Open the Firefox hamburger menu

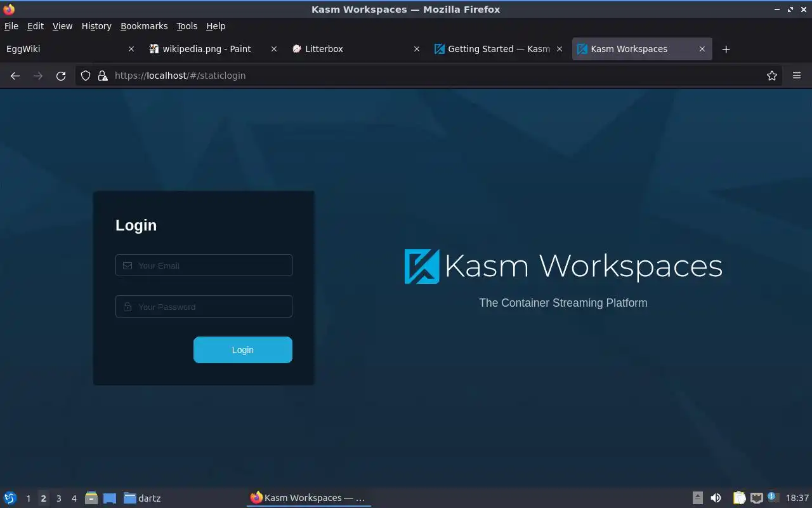pyautogui.click(x=797, y=76)
